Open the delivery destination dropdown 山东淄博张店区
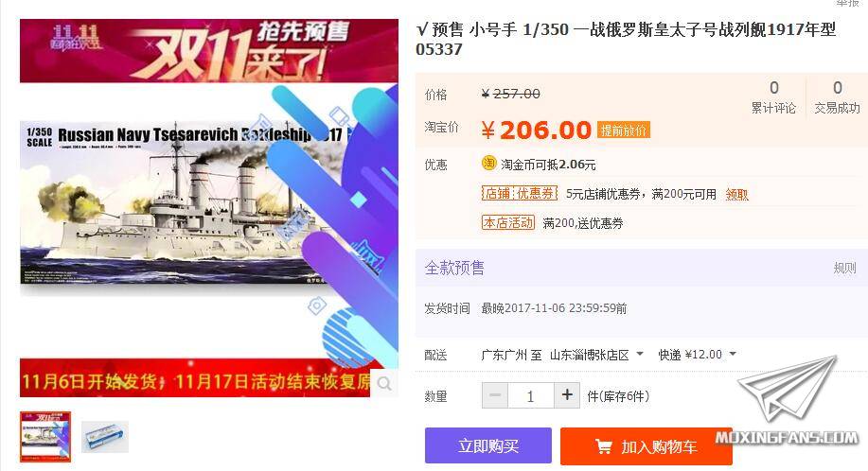868x471 pixels. point(596,355)
